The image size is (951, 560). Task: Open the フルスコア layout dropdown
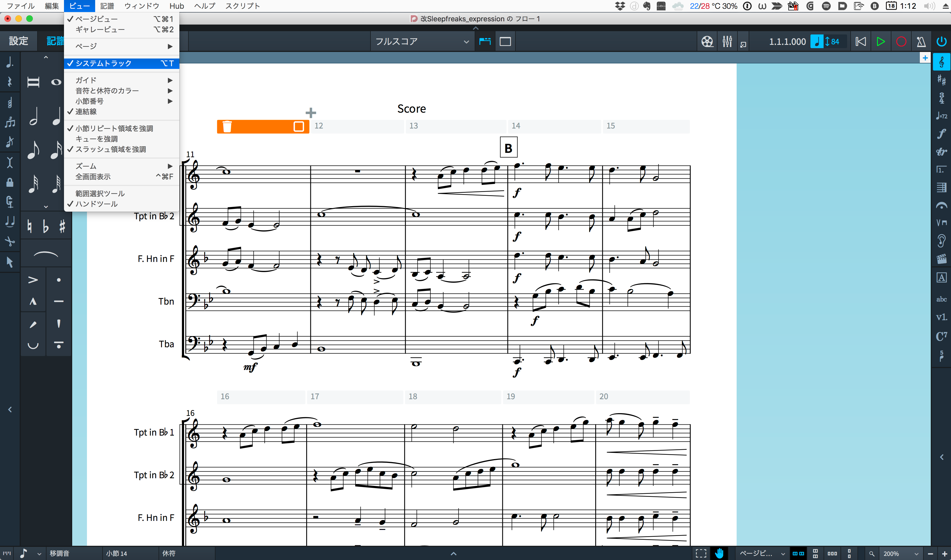pos(422,42)
